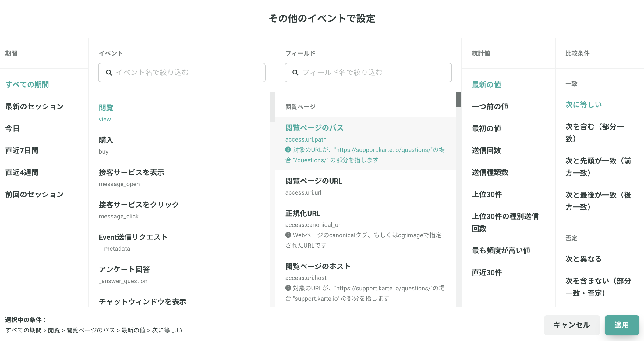Select 最も頻度が高い値 statistic

(x=501, y=250)
